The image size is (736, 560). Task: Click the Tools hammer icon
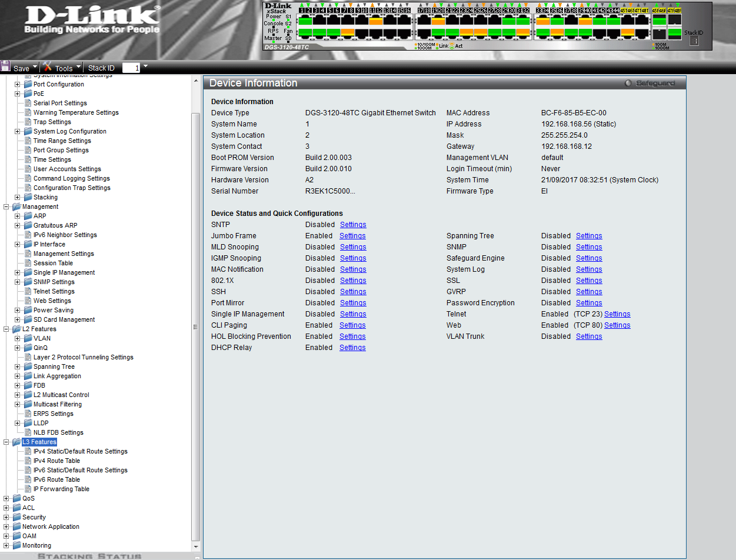[x=48, y=67]
